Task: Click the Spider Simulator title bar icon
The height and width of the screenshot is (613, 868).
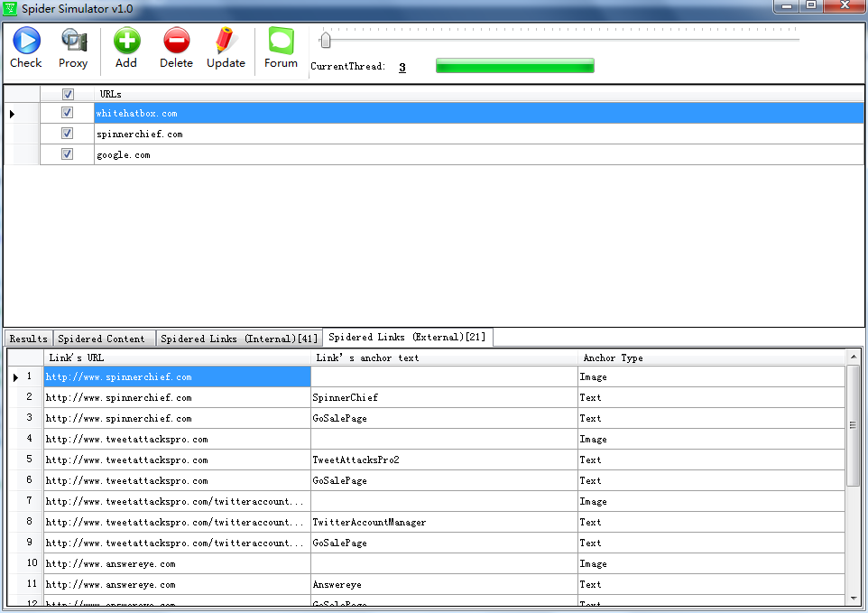Action: [11, 6]
